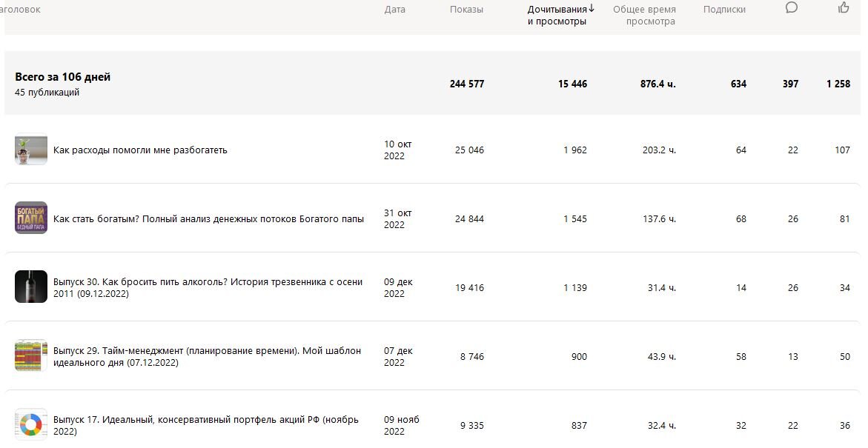Open the schedule table thumbnail for Выпуск 29
This screenshot has height=448, width=868.
coord(31,356)
